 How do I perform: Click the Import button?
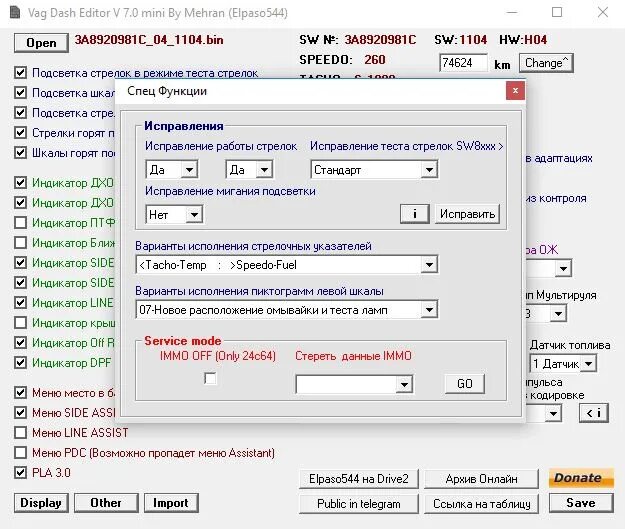[x=171, y=503]
